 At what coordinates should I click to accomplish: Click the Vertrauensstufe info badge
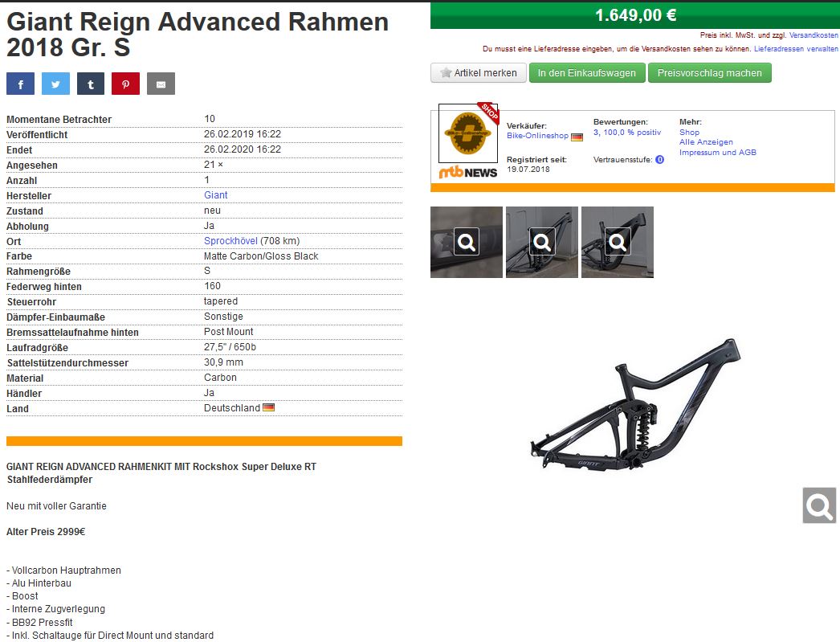659,160
